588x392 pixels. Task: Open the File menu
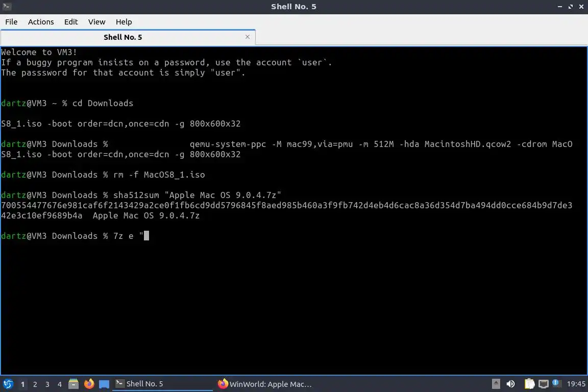tap(11, 22)
